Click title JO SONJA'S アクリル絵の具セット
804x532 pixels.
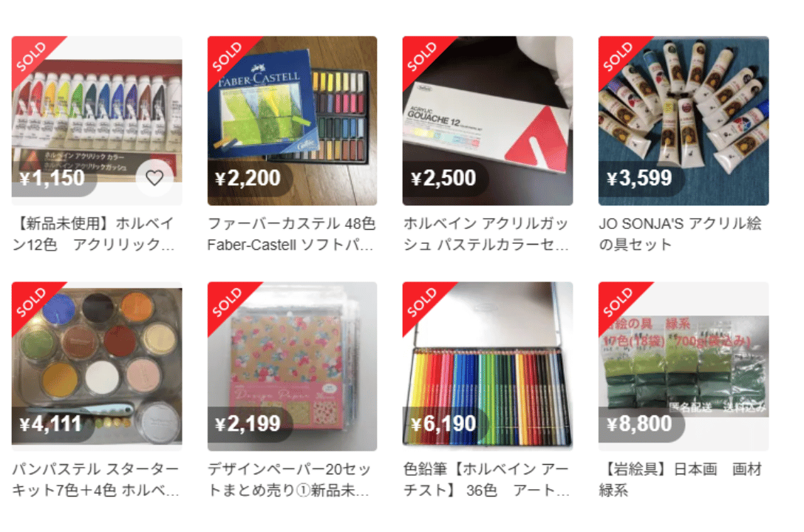[x=680, y=234]
